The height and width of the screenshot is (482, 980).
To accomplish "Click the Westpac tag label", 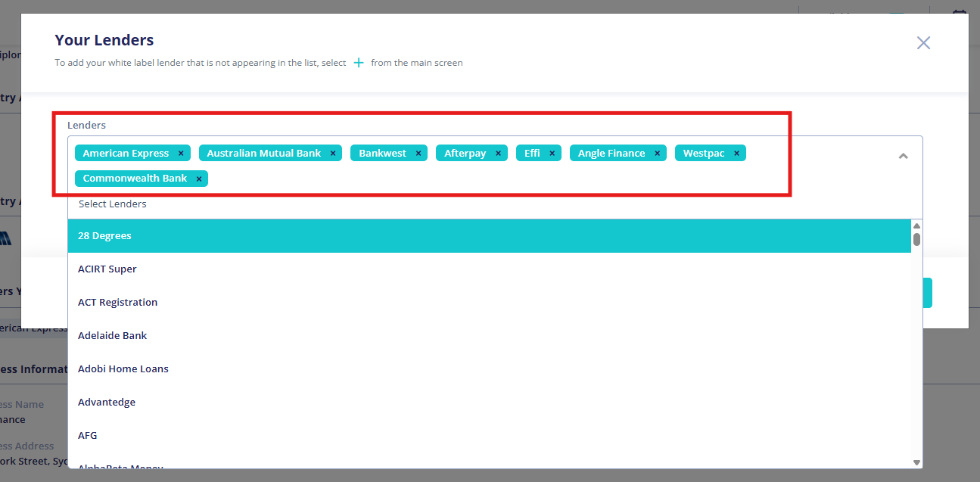I will [x=704, y=154].
